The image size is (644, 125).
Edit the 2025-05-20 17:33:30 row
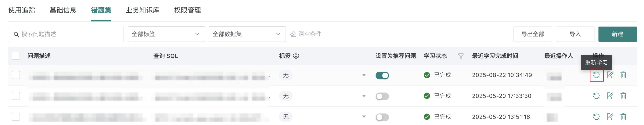610,96
